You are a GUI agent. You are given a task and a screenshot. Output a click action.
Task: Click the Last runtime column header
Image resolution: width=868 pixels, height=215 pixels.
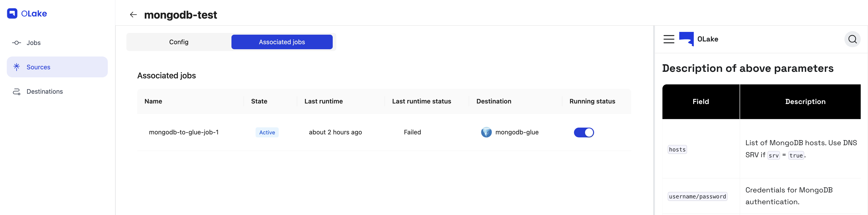(x=323, y=101)
